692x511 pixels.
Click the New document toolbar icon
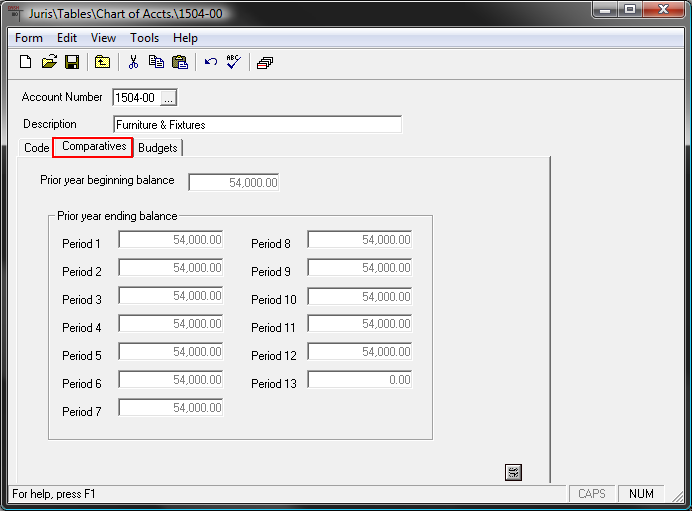point(26,62)
